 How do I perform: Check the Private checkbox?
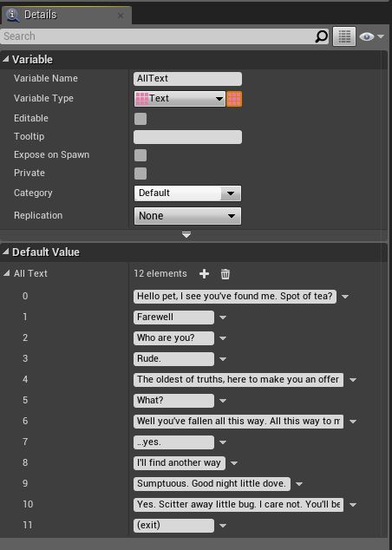click(140, 174)
